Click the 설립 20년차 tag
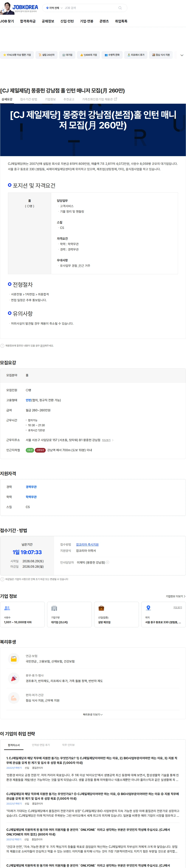The height and width of the screenshot is (868, 186). [46, 55]
